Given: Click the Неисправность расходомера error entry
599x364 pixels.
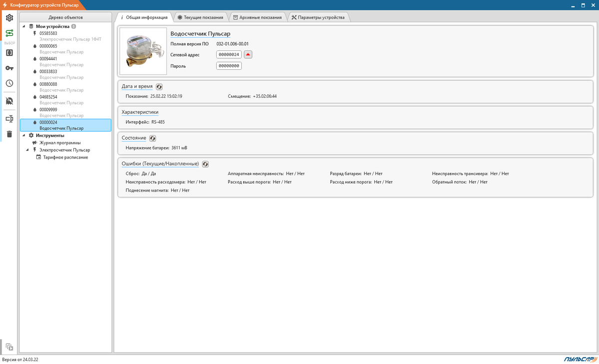Looking at the screenshot, I should [x=166, y=182].
